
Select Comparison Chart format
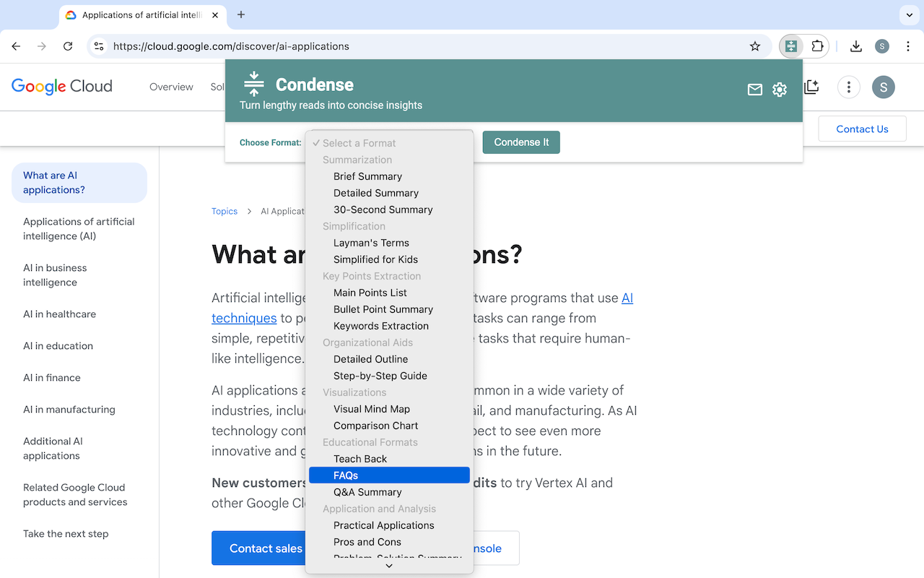pyautogui.click(x=390, y=426)
